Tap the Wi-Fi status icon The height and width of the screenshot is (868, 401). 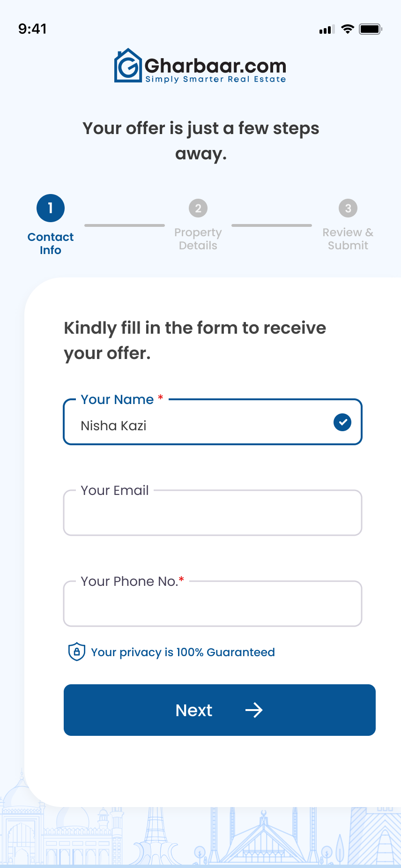(x=348, y=29)
